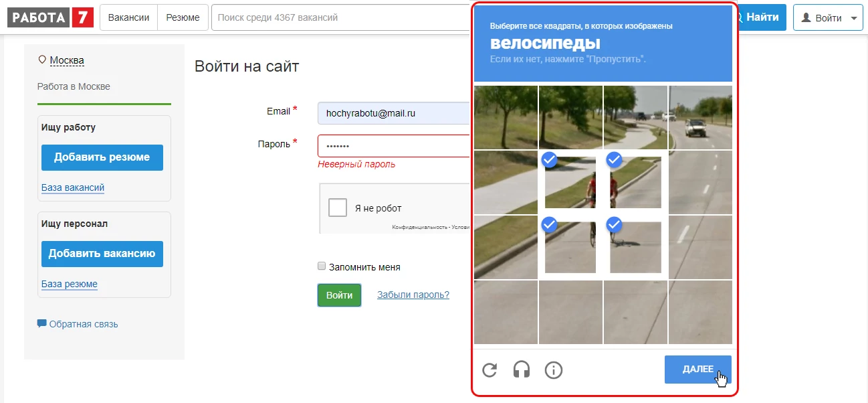Focus the vacancy search input field
This screenshot has width=868, height=403.
341,18
